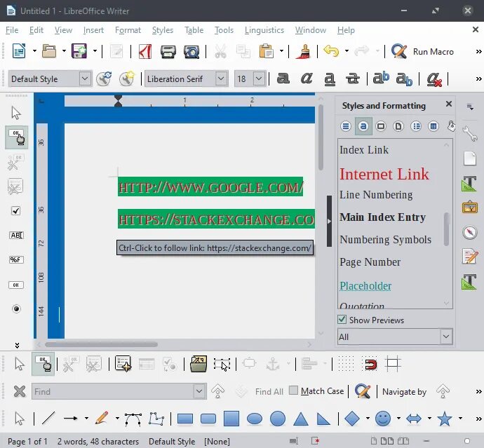The height and width of the screenshot is (448, 484).
Task: Apply Subscript formatting
Action: [x=404, y=79]
